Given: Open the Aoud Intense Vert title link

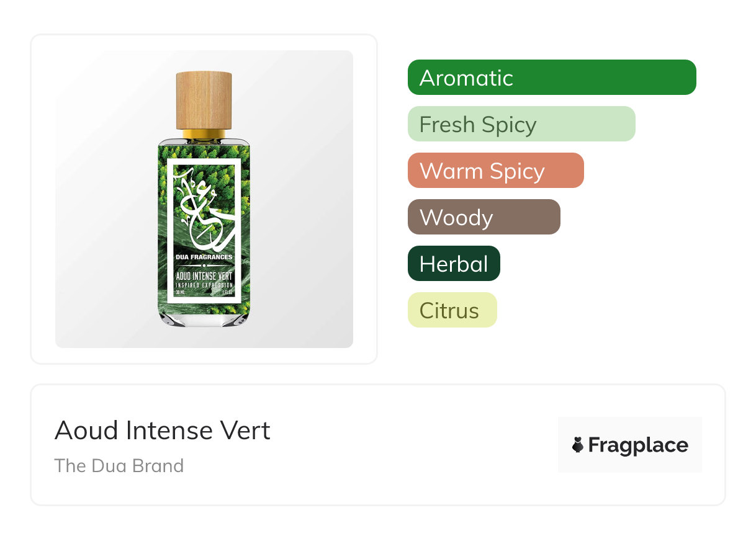Looking at the screenshot, I should (163, 431).
